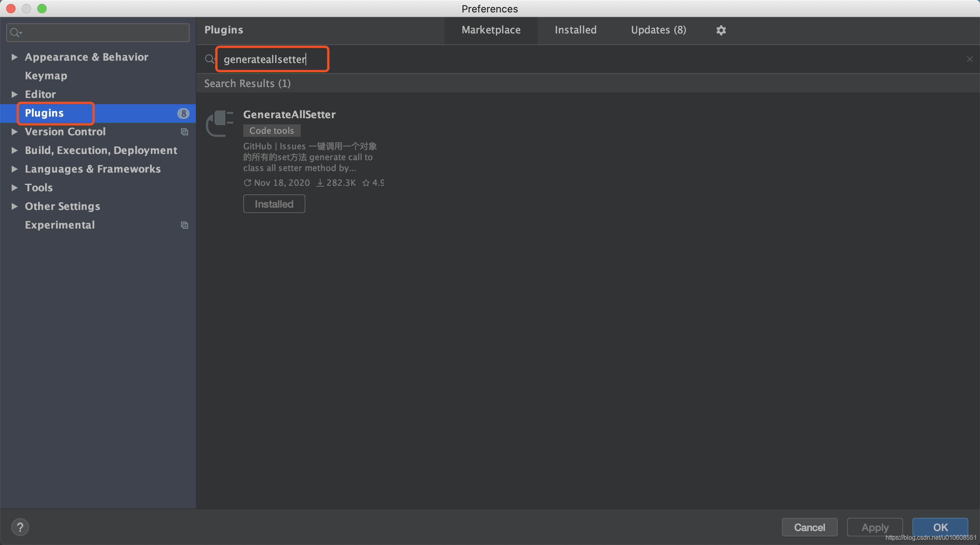This screenshot has height=545, width=980.
Task: Select Keymap in the settings tree
Action: 46,76
